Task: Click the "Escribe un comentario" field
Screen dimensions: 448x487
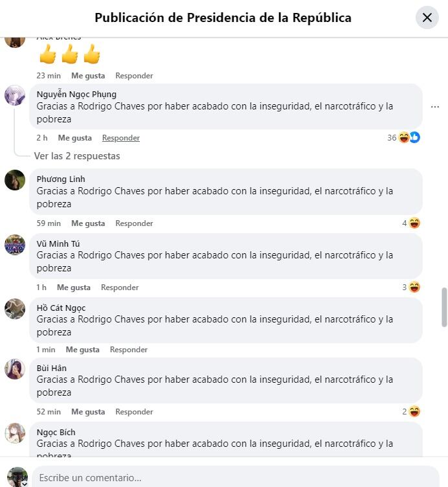Action: coord(236,478)
